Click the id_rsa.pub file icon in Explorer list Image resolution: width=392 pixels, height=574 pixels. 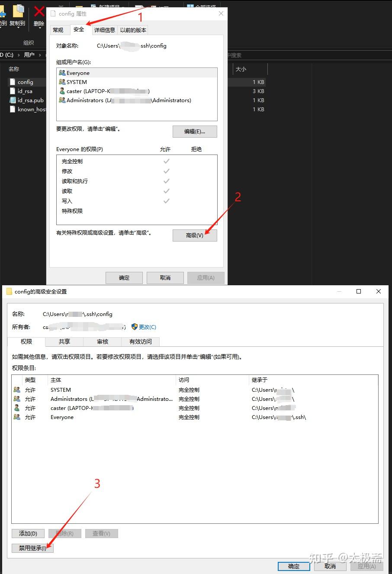(13, 100)
